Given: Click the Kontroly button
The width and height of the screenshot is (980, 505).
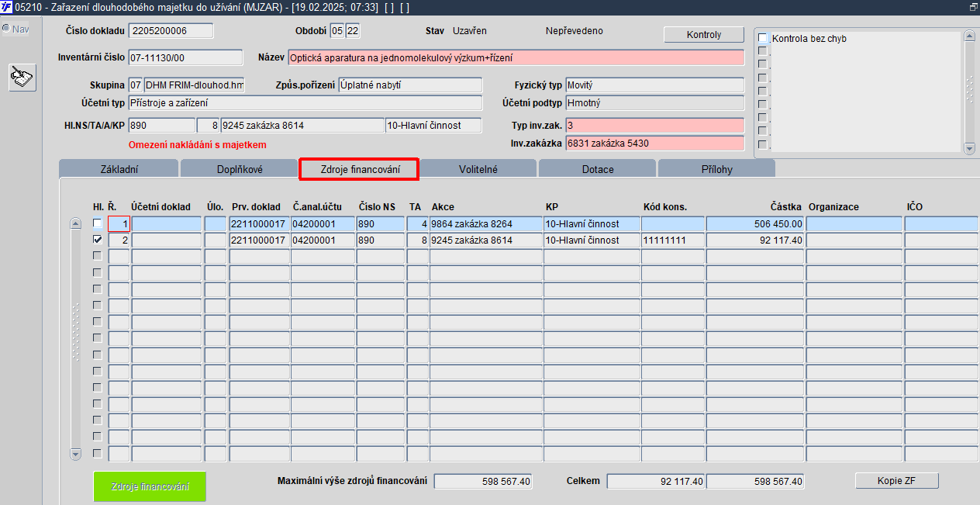Looking at the screenshot, I should tap(704, 35).
